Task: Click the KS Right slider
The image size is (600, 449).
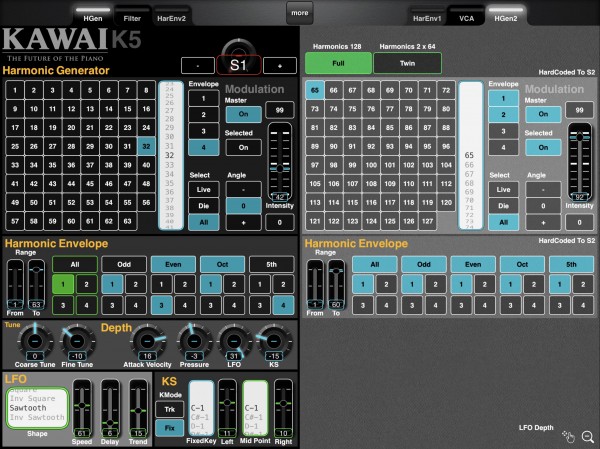Action: point(284,408)
